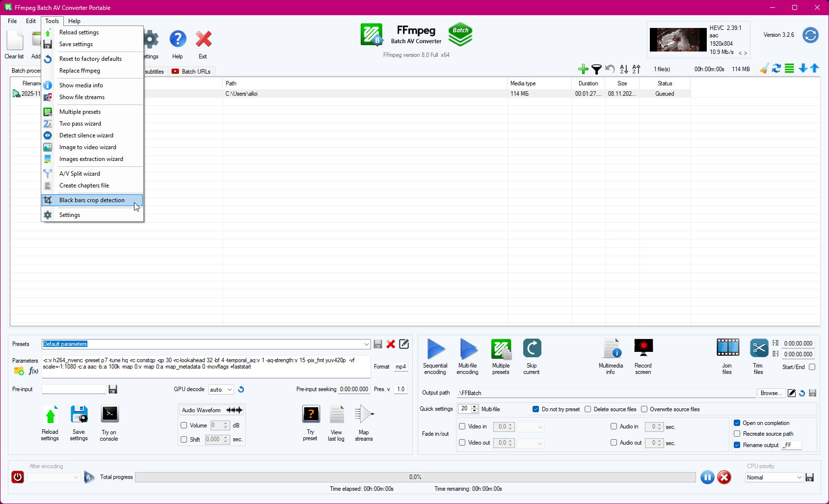
Task: Open the GPU decode dropdown
Action: tap(221, 390)
